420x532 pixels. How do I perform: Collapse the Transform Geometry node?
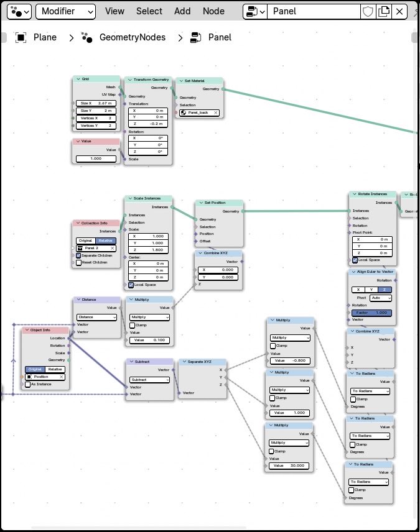[130, 80]
